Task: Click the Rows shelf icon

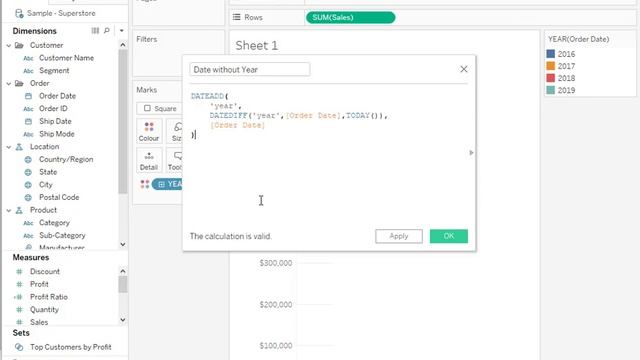Action: 236,17
